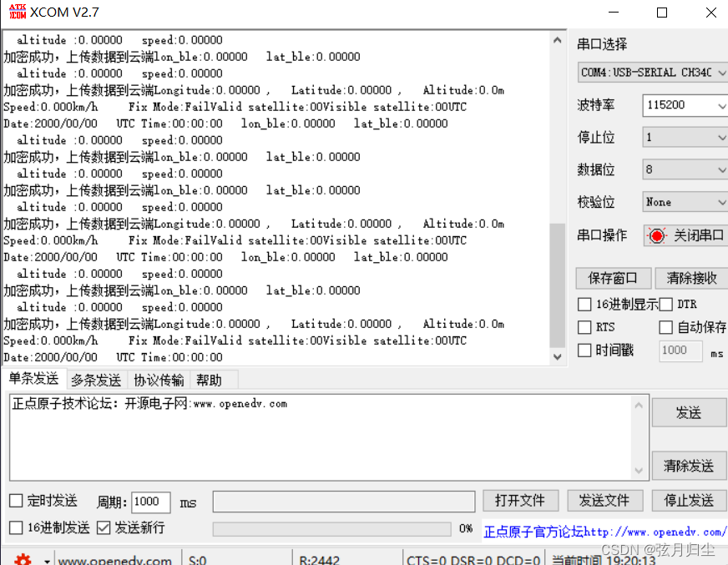Click the 发送 send button

(689, 411)
